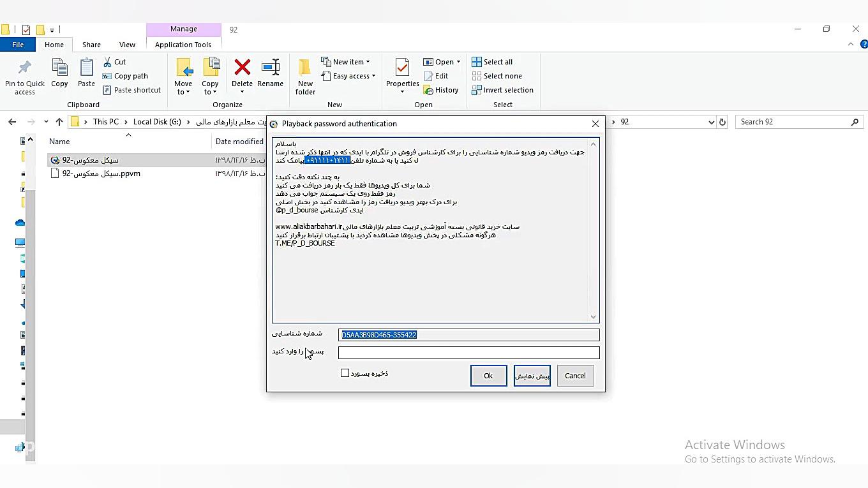Click the Copy icon in Clipboard group
This screenshot has width=868, height=488.
pyautogui.click(x=59, y=68)
